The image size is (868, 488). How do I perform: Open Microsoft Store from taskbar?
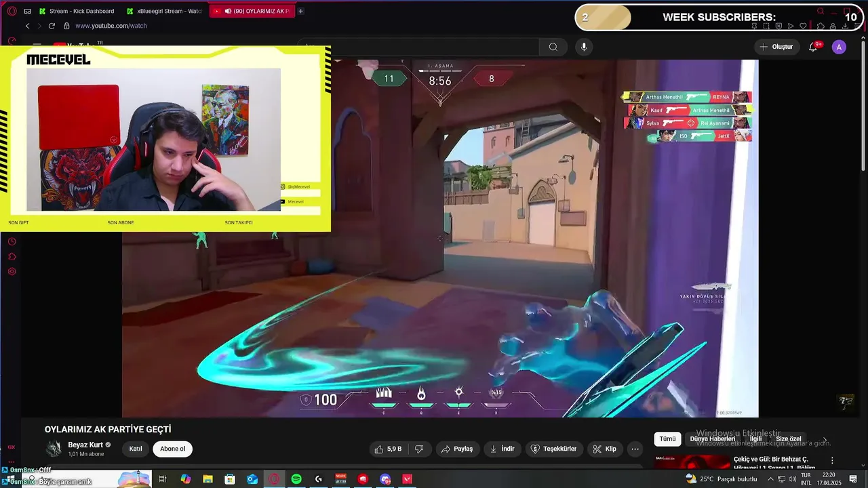point(230,479)
